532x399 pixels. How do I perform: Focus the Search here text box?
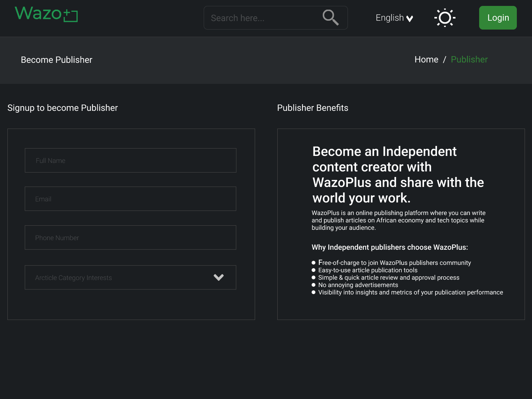point(262,18)
